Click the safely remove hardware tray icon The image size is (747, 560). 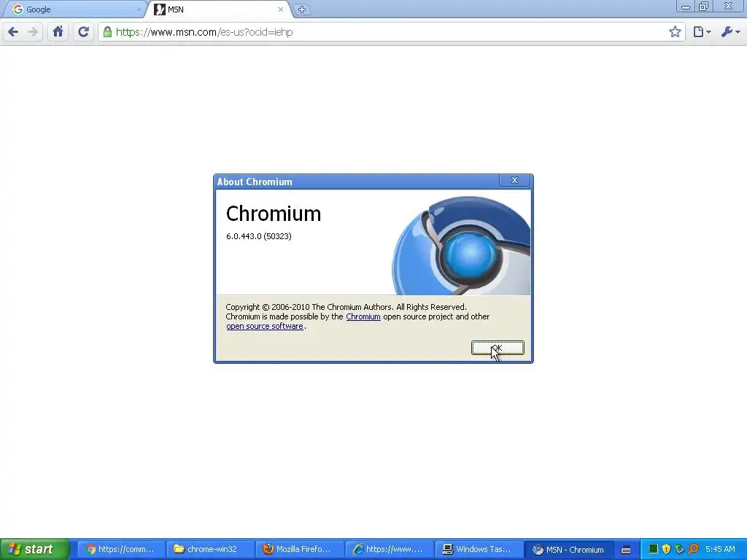coord(679,549)
